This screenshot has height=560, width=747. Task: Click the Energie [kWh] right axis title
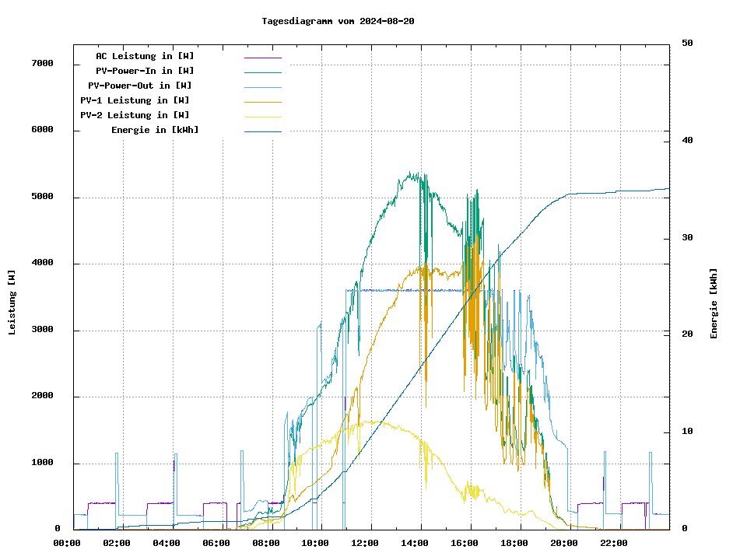click(x=714, y=303)
